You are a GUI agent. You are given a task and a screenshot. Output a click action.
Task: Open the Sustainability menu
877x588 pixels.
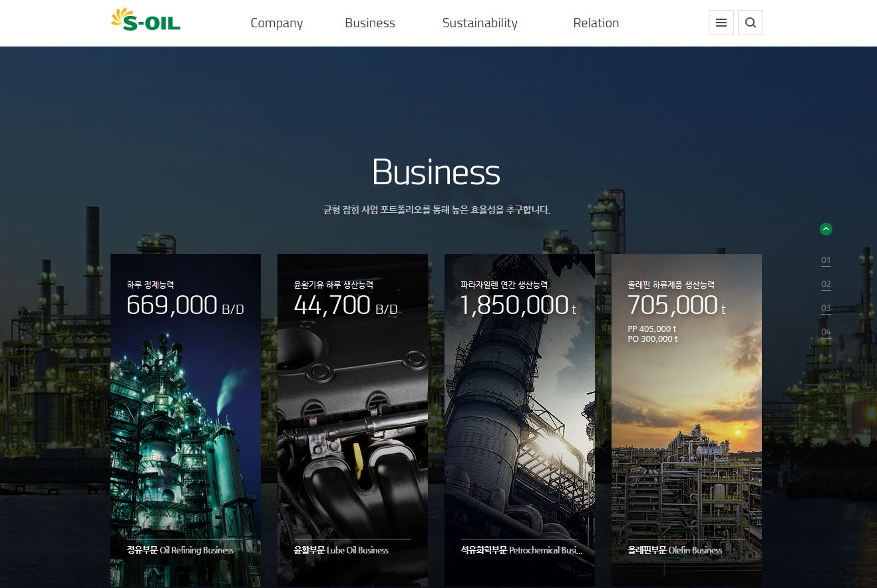coord(480,23)
